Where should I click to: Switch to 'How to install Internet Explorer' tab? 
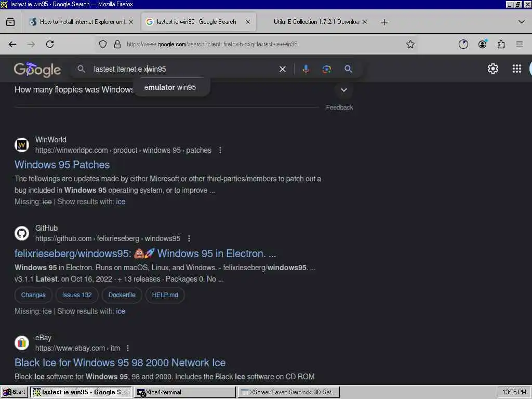83,22
